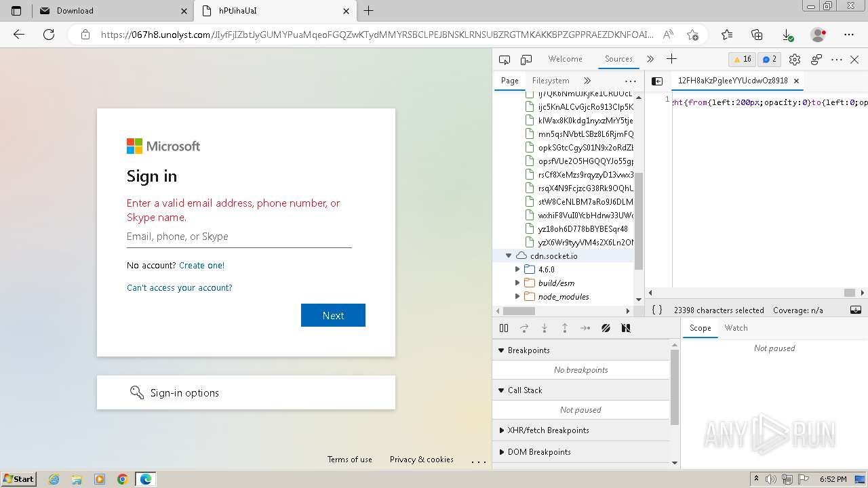The width and height of the screenshot is (868, 488).
Task: Show more DevTools tabs chevron
Action: (x=650, y=59)
